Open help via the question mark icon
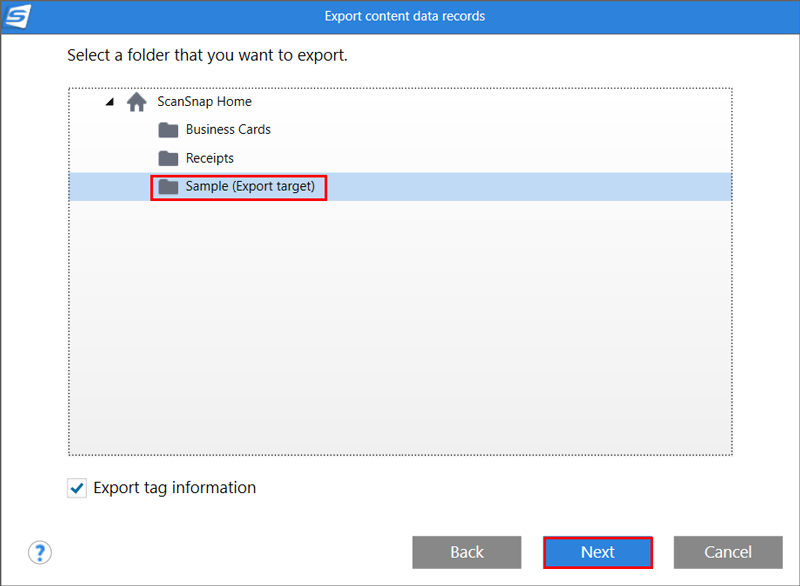Screen dimensions: 800x586 tap(40, 552)
